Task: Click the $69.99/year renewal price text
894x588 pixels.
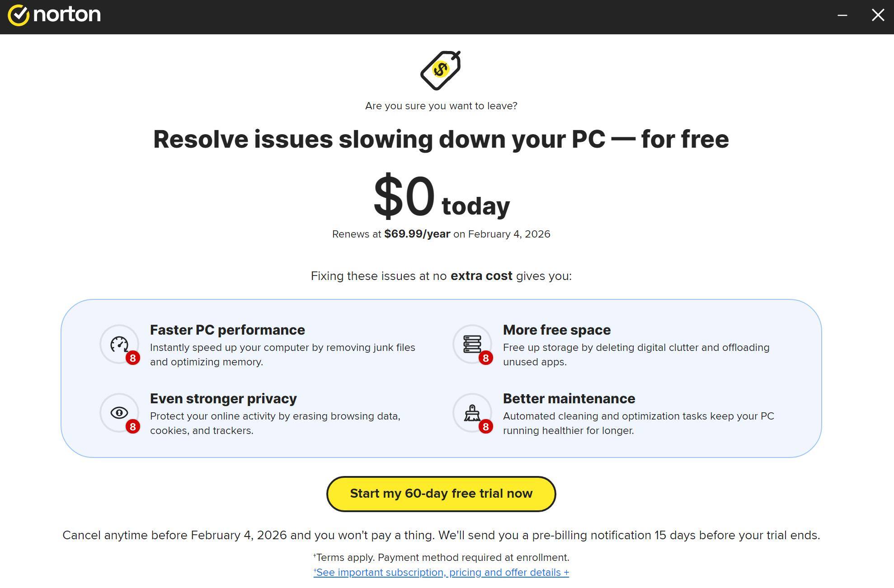Action: click(x=417, y=234)
